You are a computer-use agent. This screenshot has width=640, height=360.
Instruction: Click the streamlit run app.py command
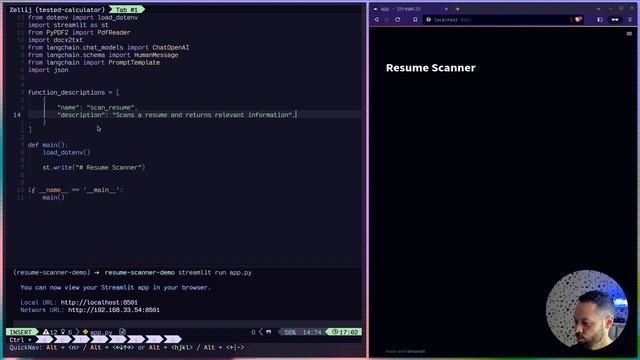[215, 272]
